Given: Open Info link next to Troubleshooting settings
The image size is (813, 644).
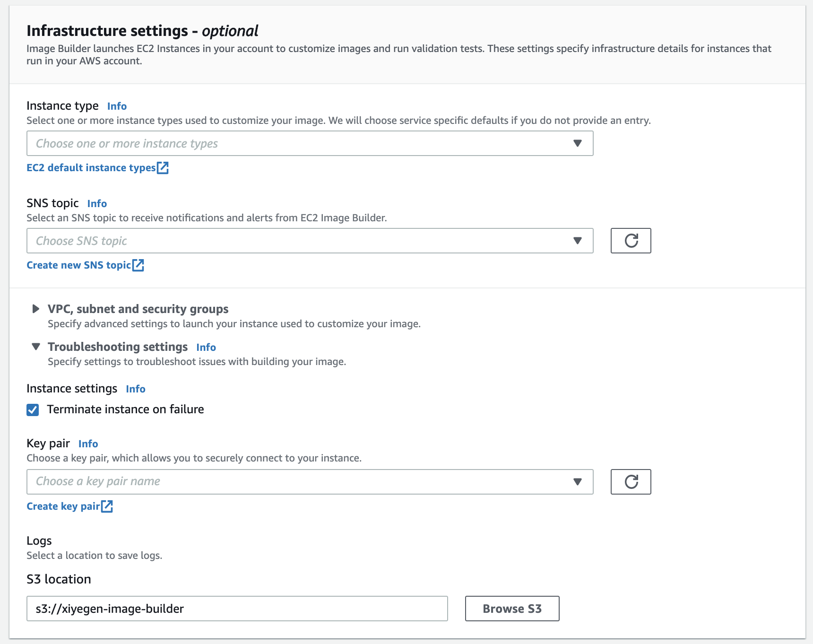Looking at the screenshot, I should [x=206, y=347].
